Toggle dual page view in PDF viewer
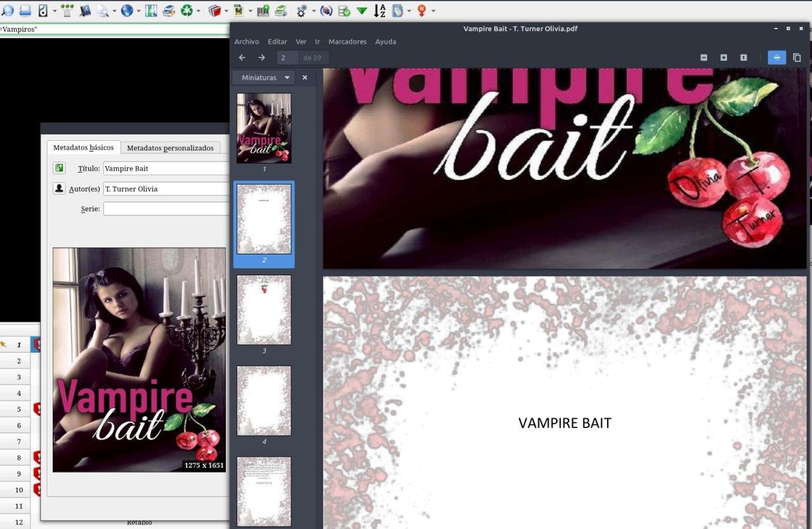812x529 pixels. tap(797, 58)
